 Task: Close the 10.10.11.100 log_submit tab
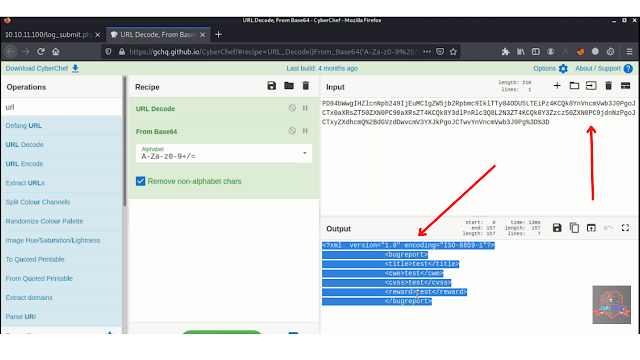tap(98, 35)
